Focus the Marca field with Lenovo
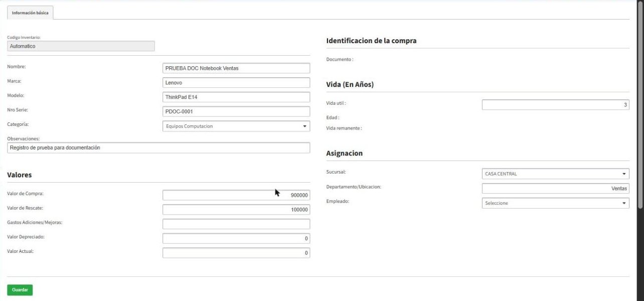 click(x=236, y=83)
